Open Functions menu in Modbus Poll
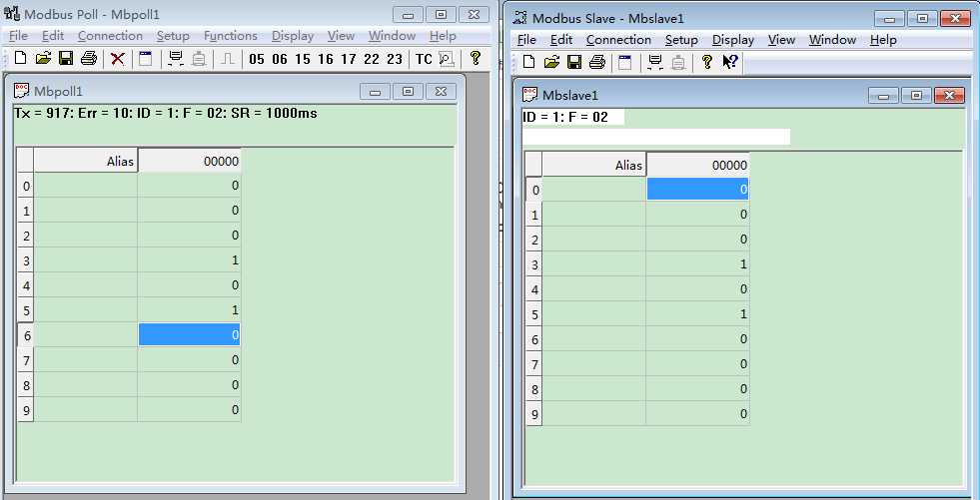 [x=231, y=36]
